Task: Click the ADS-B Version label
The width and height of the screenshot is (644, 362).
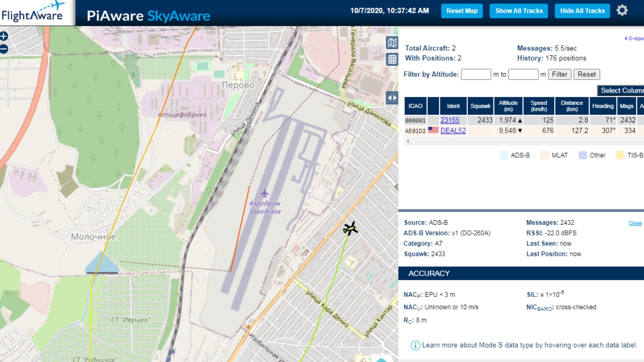Action: (x=426, y=233)
